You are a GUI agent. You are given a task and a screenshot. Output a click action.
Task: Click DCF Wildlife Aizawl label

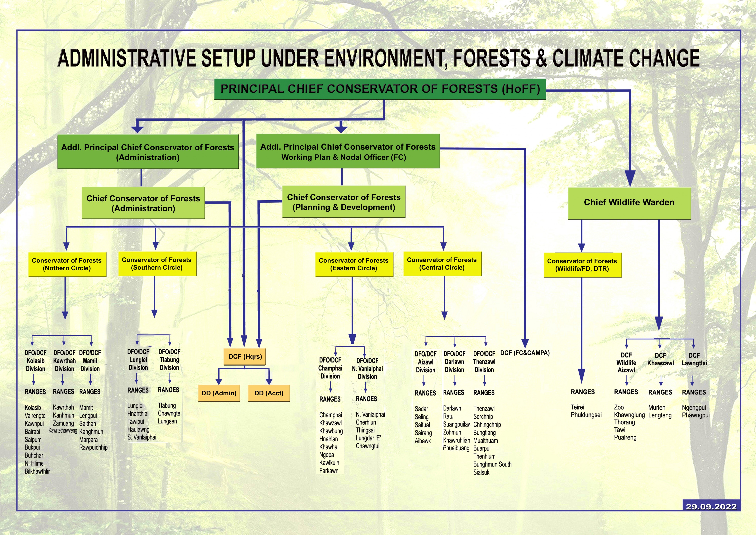coord(626,363)
